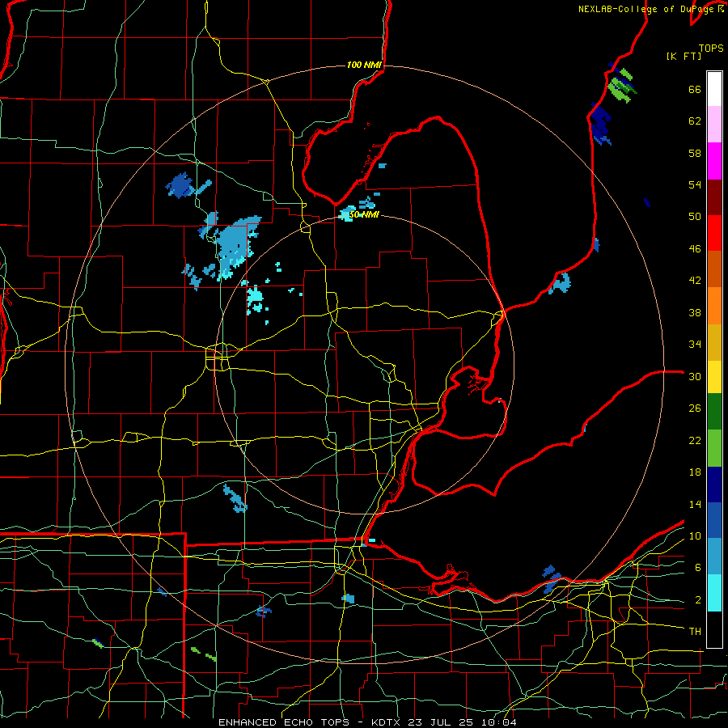Screen dimensions: 728x728
Task: Click the 6 legend value
Action: point(698,568)
